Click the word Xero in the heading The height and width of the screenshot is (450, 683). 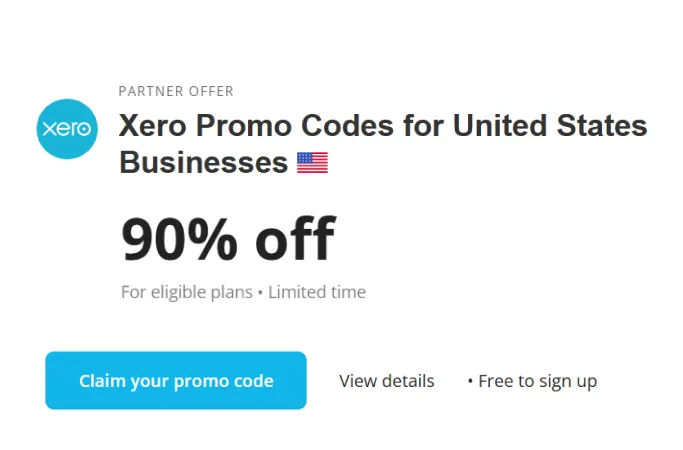point(152,127)
